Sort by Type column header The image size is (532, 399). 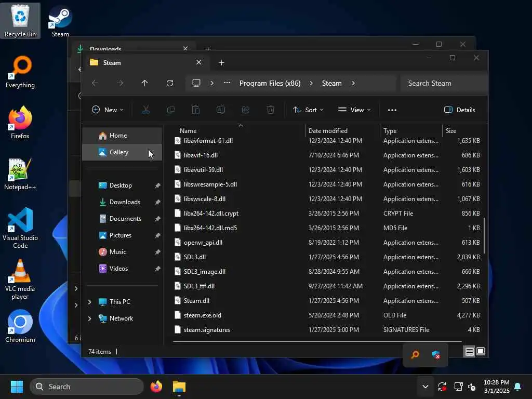point(411,130)
